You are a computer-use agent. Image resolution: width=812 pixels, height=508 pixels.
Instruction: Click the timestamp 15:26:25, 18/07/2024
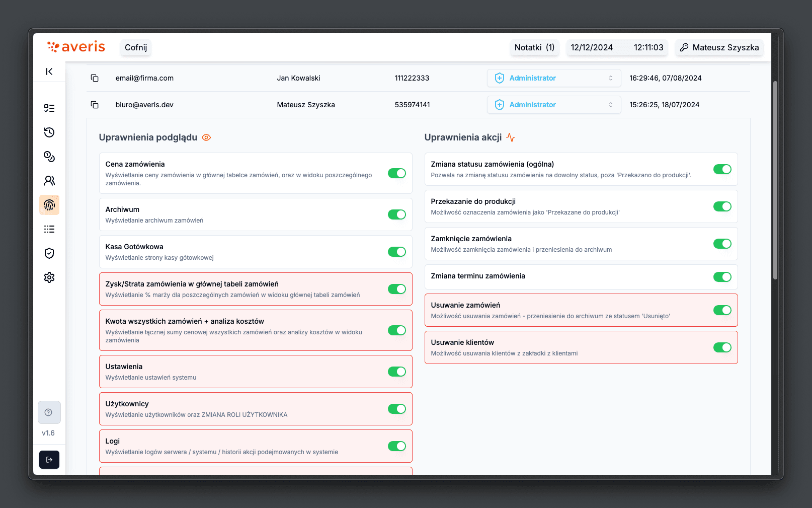(664, 105)
